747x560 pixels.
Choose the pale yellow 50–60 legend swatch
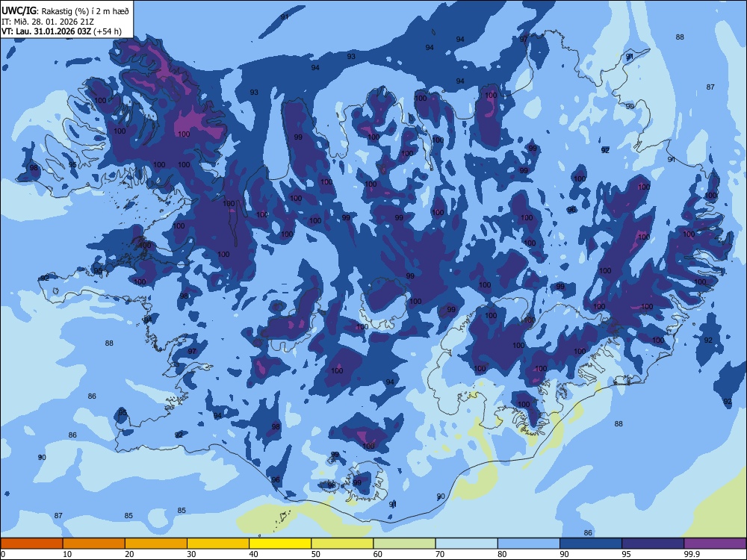tap(342, 544)
